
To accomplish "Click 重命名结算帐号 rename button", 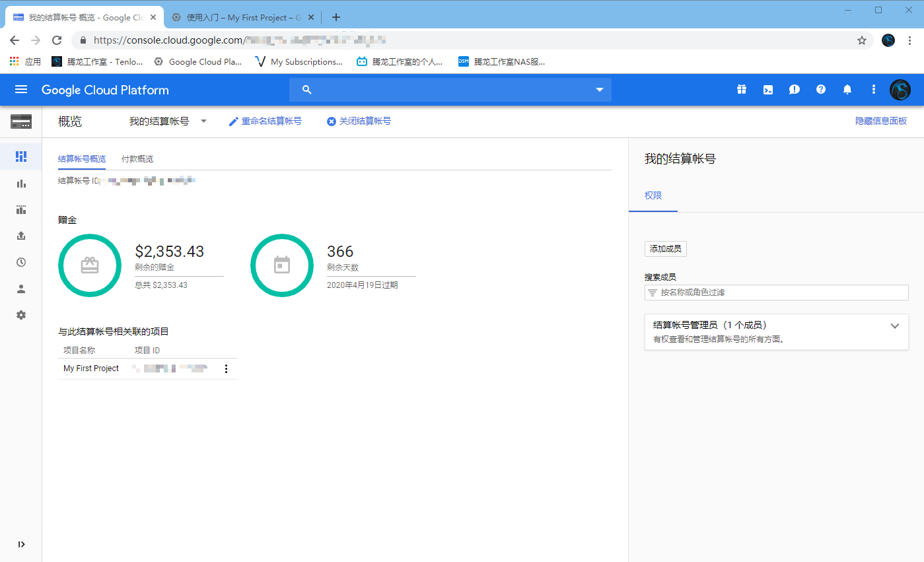I will [x=265, y=122].
